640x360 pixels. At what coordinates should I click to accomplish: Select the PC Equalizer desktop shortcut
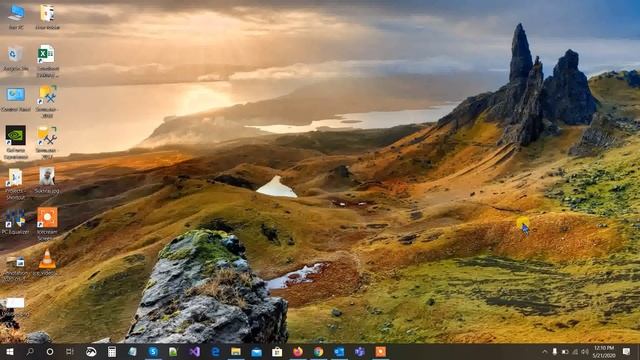(16, 222)
